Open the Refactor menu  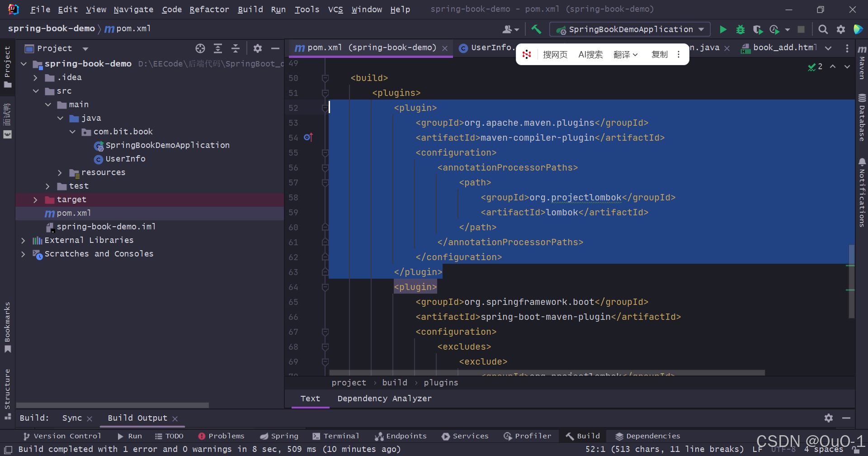point(209,9)
